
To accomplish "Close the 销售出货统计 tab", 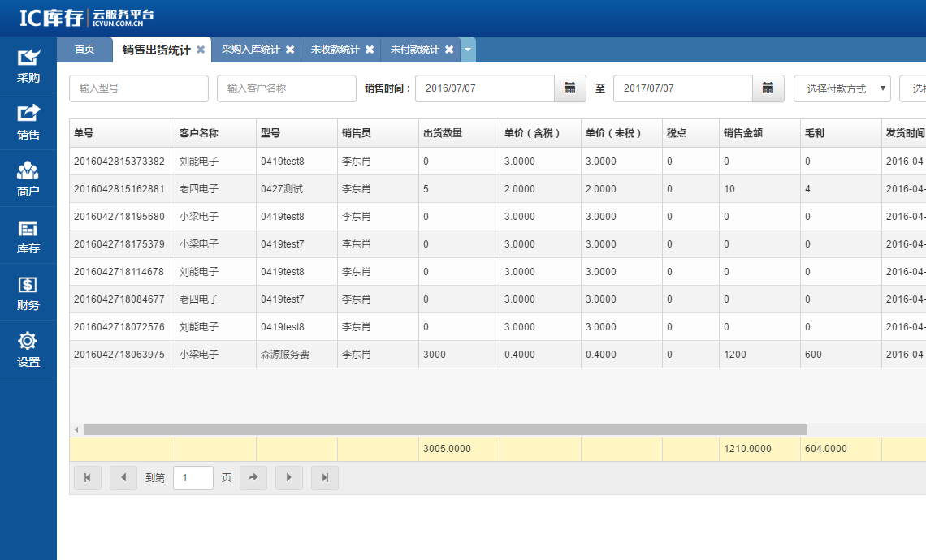I will 201,50.
